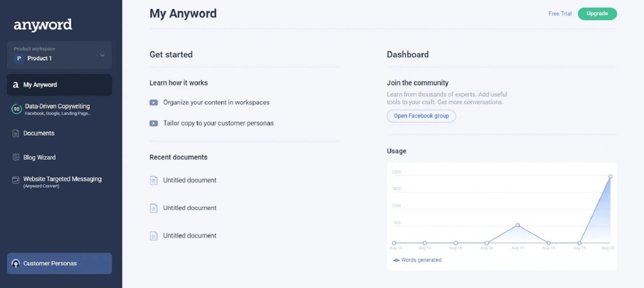Click the 'Recent documents' heading
Image resolution: width=644 pixels, height=288 pixels.
178,157
